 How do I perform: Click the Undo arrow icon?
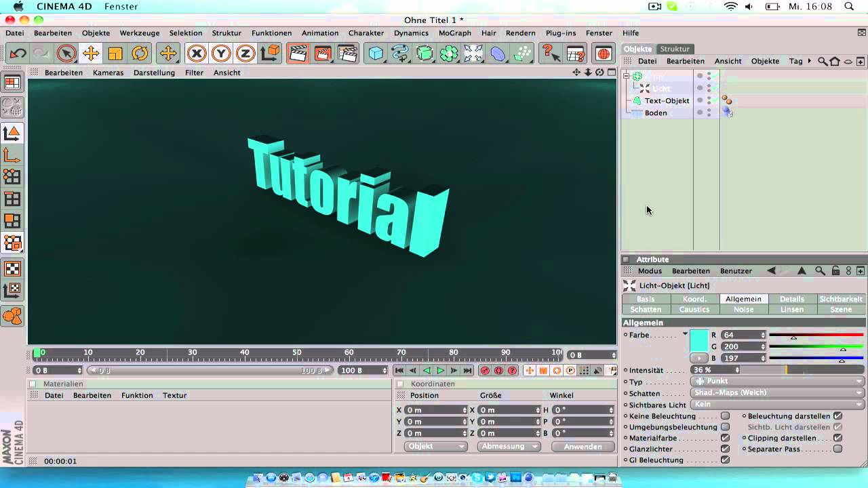(x=18, y=54)
